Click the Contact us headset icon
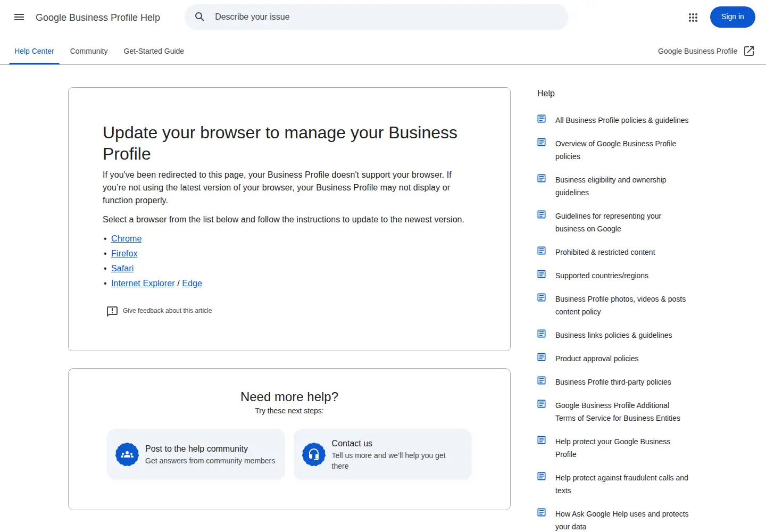 (x=314, y=454)
